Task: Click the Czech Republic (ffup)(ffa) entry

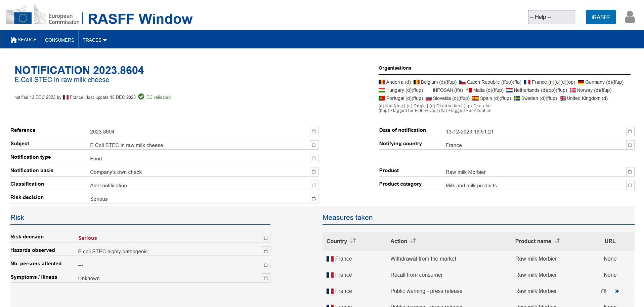Action: pos(490,82)
